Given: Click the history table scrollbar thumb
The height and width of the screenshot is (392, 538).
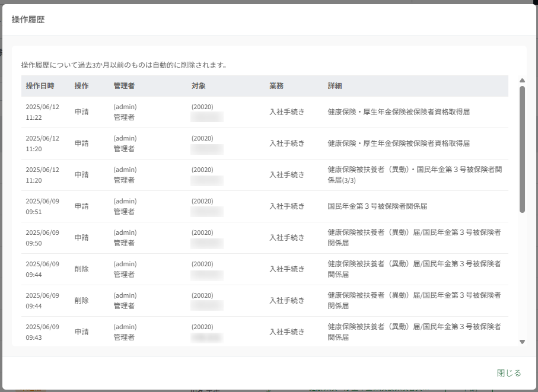Looking at the screenshot, I should click(x=522, y=149).
